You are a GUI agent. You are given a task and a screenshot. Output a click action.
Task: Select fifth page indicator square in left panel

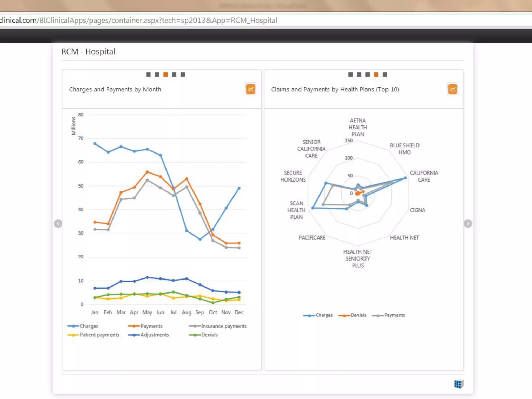point(183,75)
